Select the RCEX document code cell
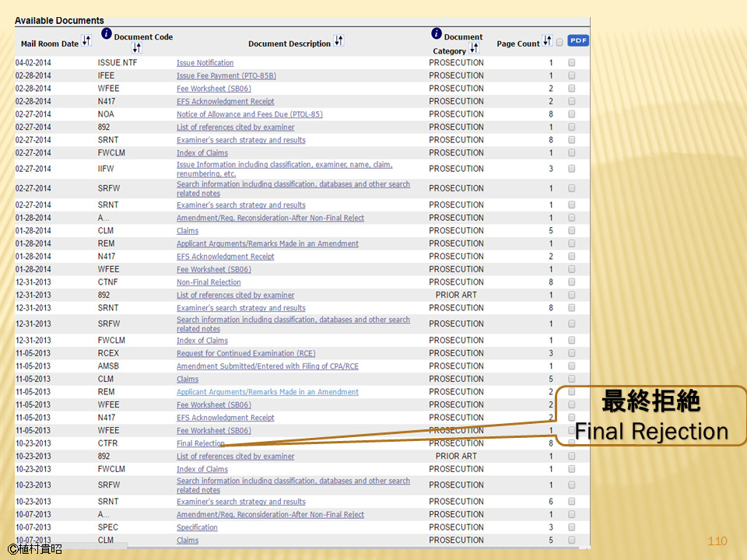The height and width of the screenshot is (560, 747). click(108, 353)
